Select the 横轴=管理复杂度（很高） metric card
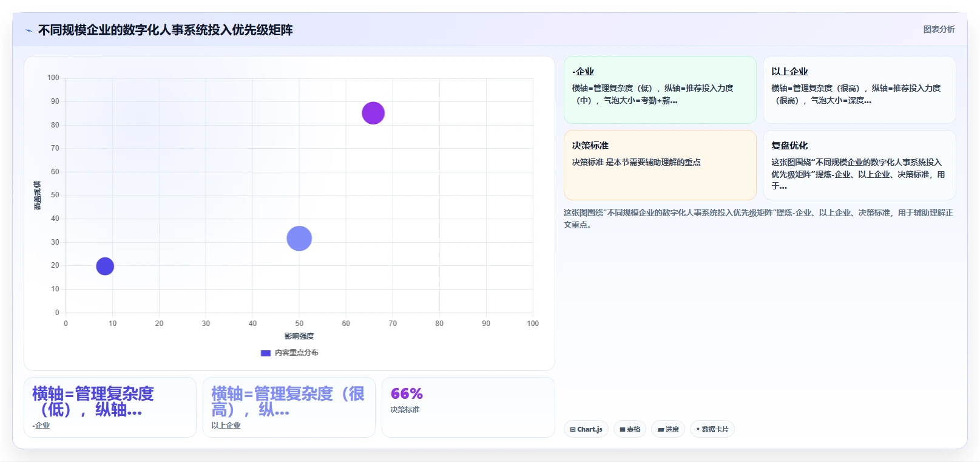The width and height of the screenshot is (980, 462). coord(289,407)
